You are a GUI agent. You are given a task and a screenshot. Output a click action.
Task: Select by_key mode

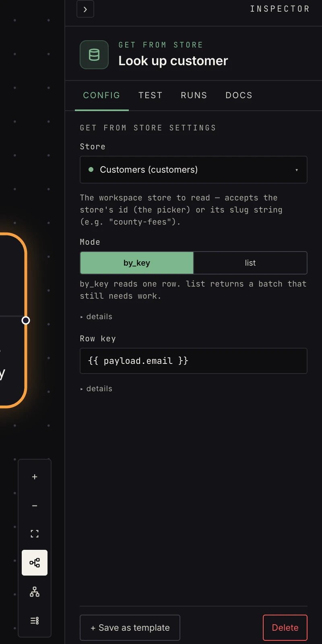click(137, 263)
